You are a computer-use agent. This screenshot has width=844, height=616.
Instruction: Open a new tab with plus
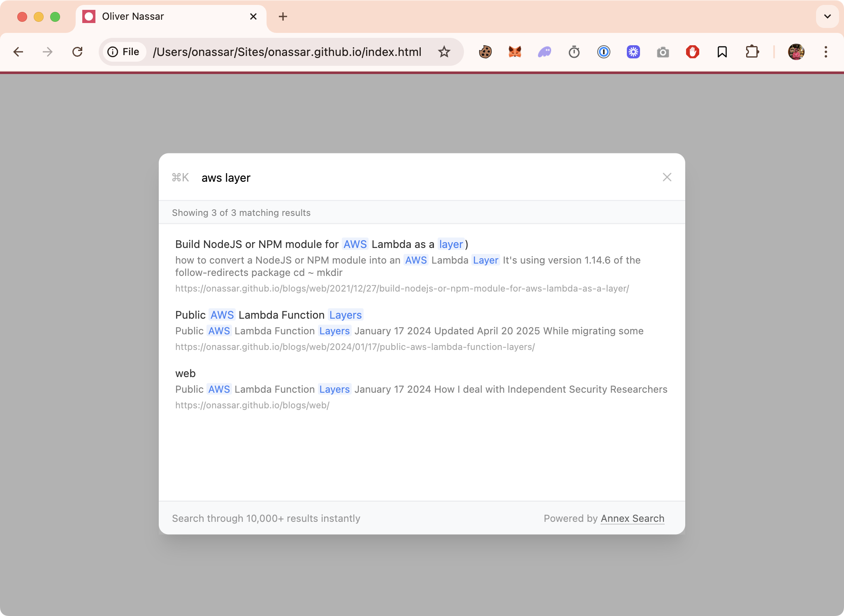[283, 16]
